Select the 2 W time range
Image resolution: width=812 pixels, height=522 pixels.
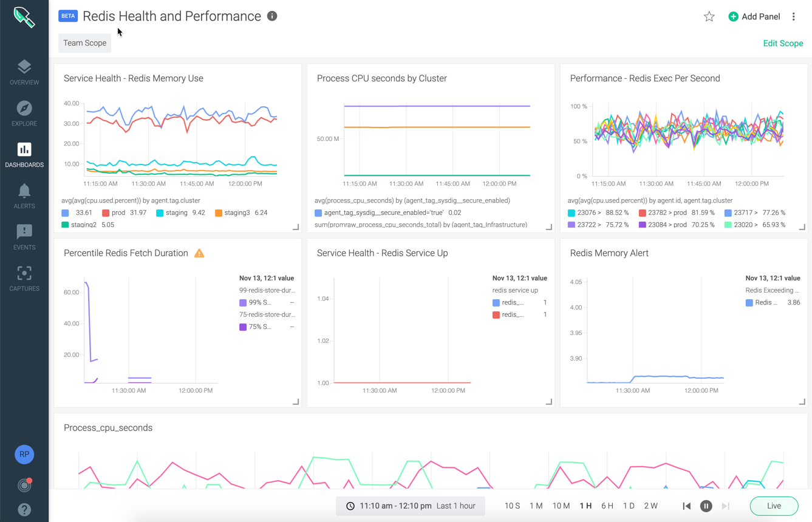(x=650, y=506)
